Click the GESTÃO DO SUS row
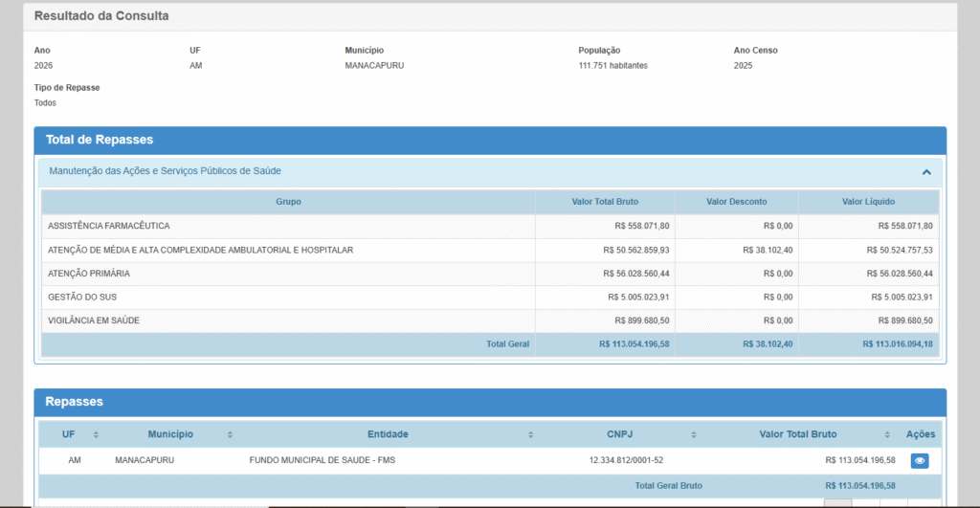The height and width of the screenshot is (508, 980). coord(490,298)
